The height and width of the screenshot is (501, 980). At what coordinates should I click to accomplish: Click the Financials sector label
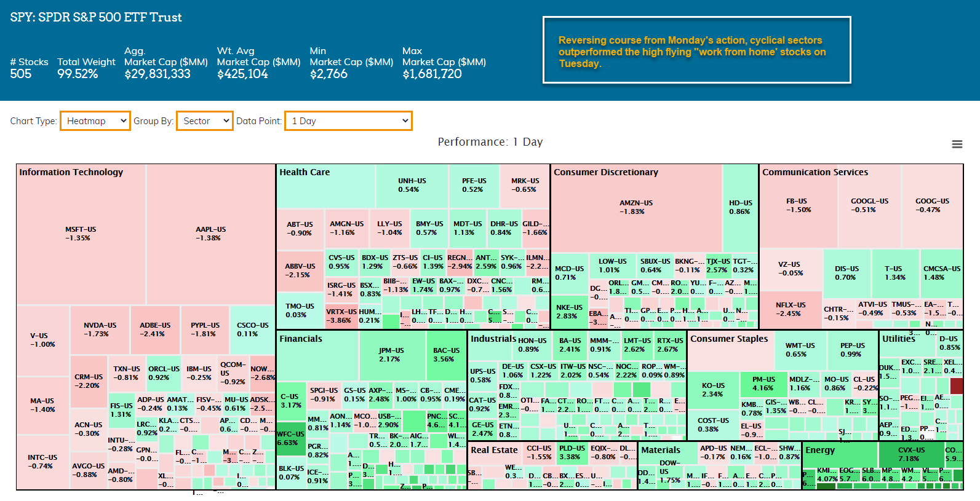tap(301, 339)
